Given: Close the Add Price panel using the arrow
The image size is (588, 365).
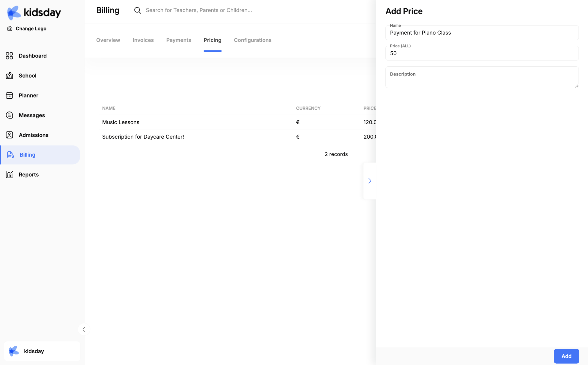Looking at the screenshot, I should (x=370, y=181).
